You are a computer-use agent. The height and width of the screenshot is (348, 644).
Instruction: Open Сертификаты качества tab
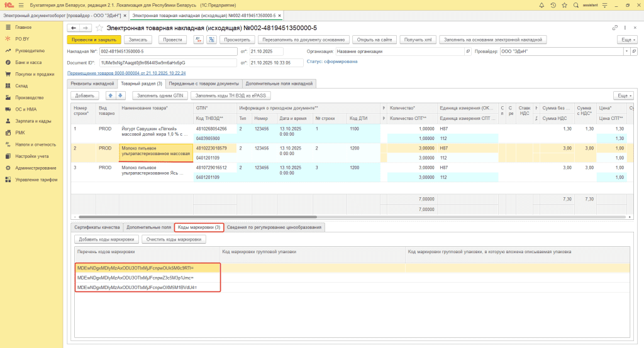click(97, 227)
